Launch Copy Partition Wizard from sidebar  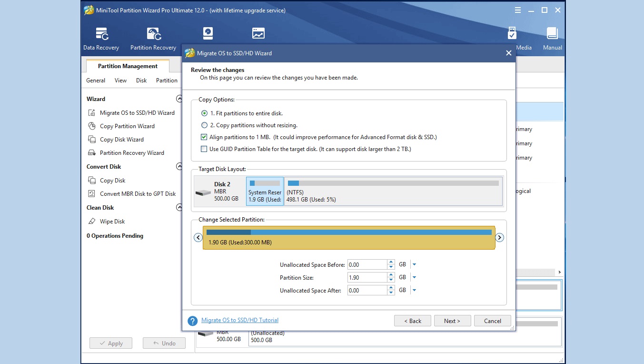coord(121,126)
